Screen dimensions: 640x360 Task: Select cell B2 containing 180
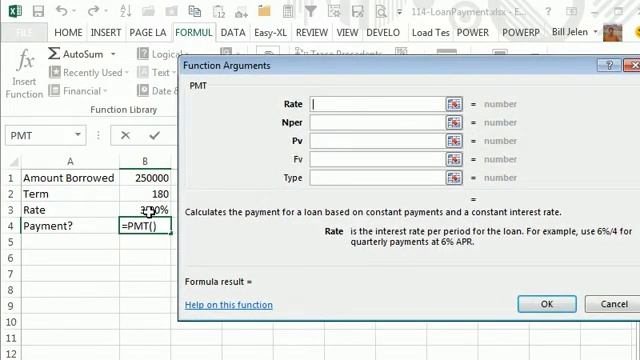(x=145, y=194)
